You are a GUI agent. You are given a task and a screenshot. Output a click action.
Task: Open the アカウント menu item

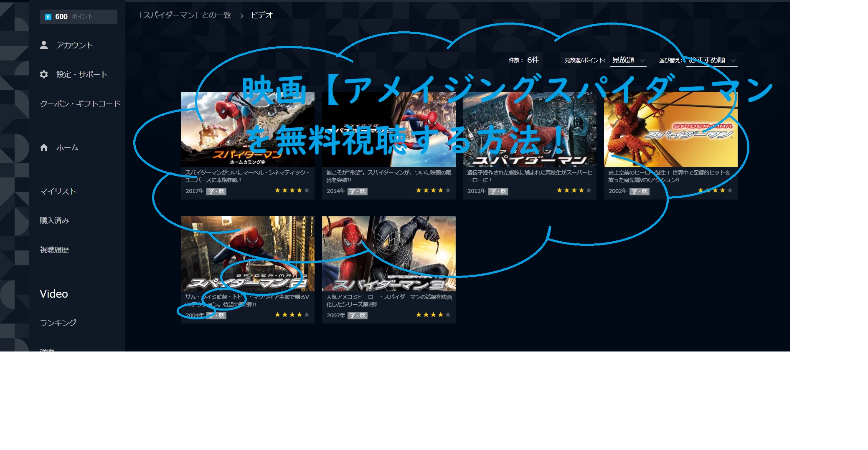tap(74, 45)
